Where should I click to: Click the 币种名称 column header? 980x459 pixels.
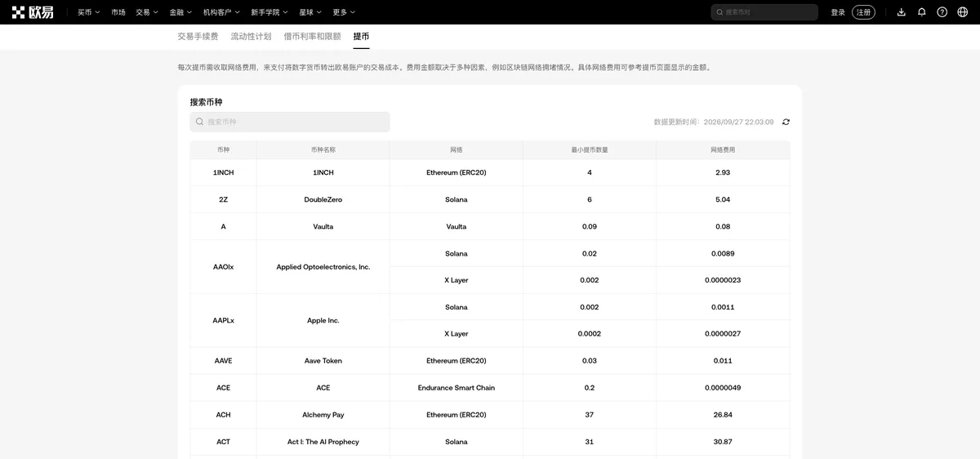pos(323,150)
